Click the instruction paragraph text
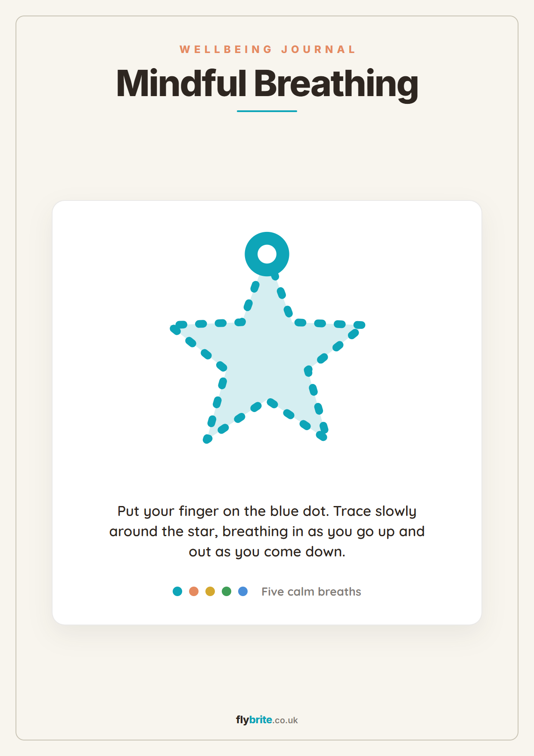This screenshot has width=534, height=756. click(x=267, y=531)
